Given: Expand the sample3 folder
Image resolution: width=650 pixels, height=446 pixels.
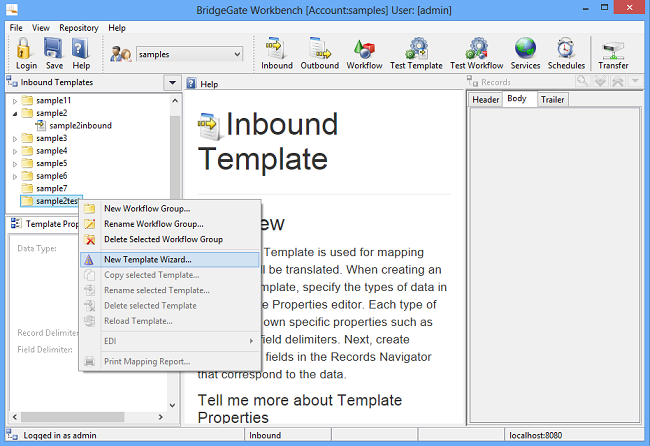Looking at the screenshot, I should 15,139.
